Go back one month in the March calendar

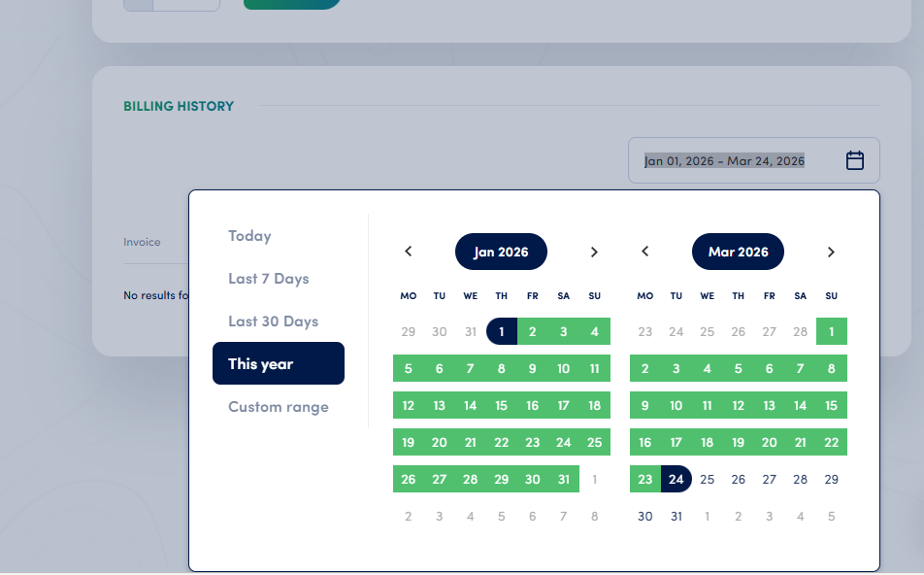coord(644,251)
